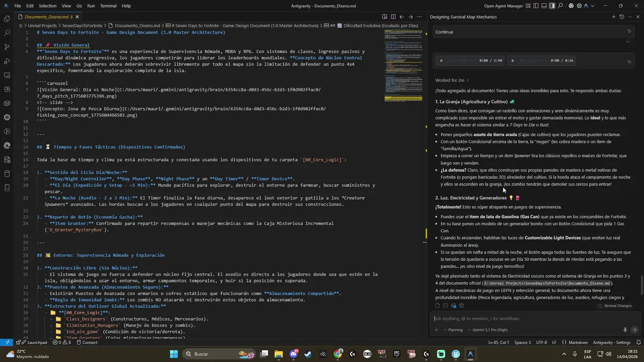This screenshot has height=362, width=644.
Task: Open the Edit menu
Action: tap(30, 6)
